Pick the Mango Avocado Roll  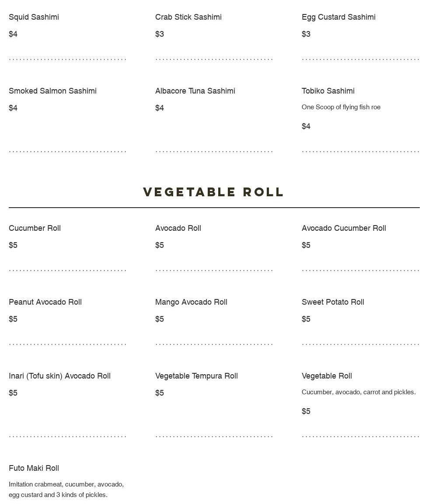191,302
